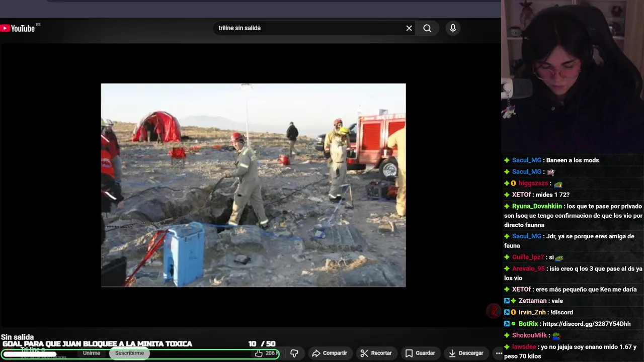Click username Irvin_Znh in chat
The height and width of the screenshot is (362, 644).
pos(532,312)
